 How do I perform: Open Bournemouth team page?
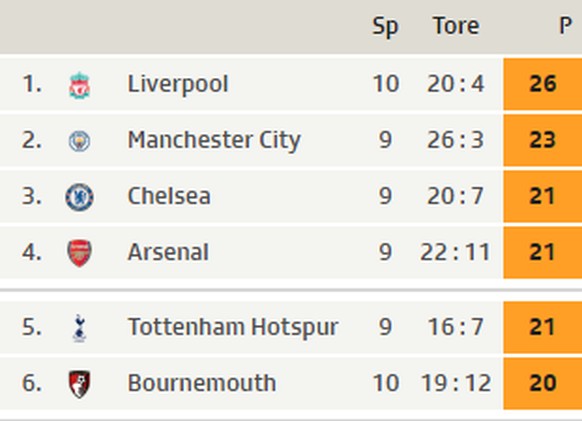202,383
